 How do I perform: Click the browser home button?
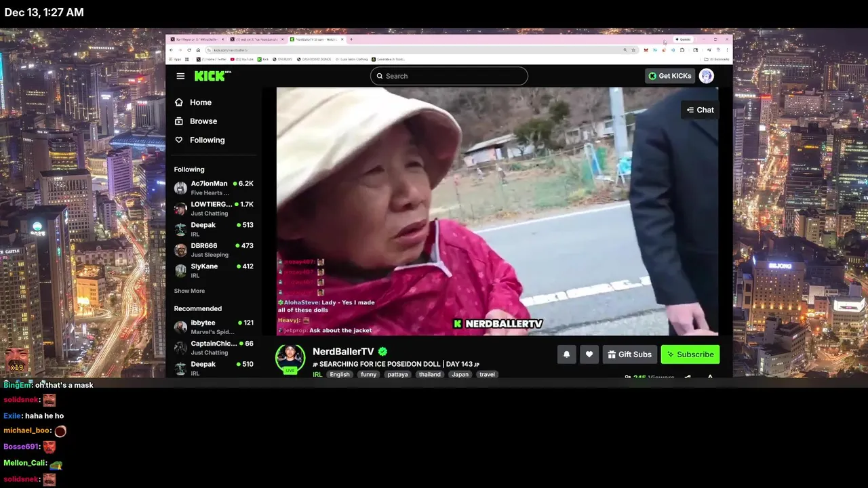[x=198, y=50]
